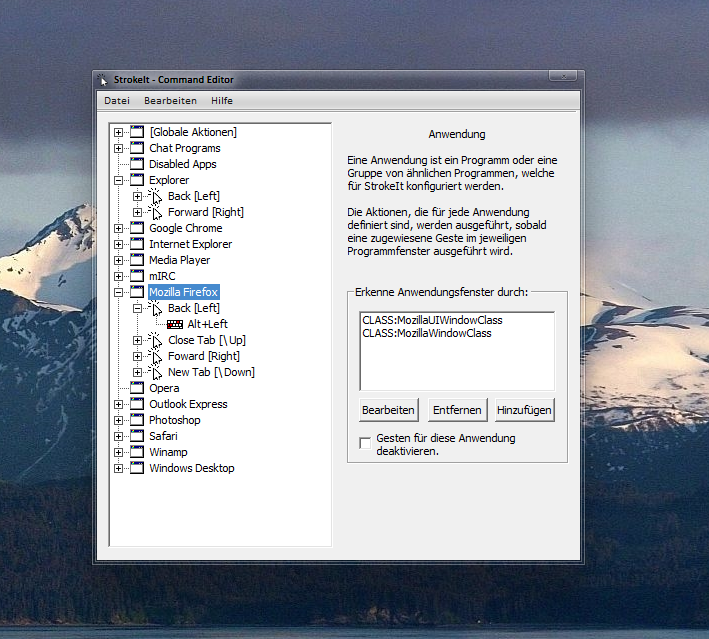Expand the Google Chrome tree node
Image resolution: width=709 pixels, height=639 pixels.
118,228
